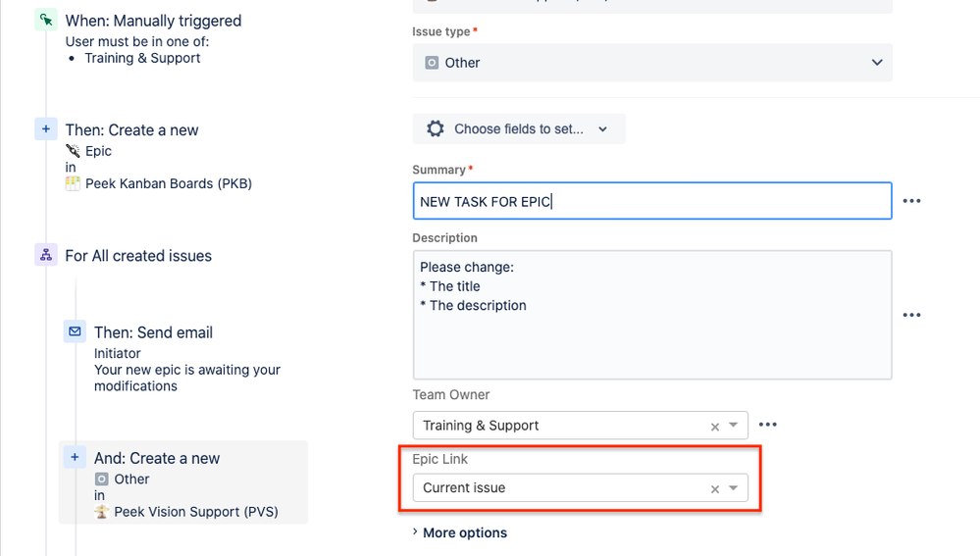Click the plus icon beside Create a new Epic
The width and height of the screenshot is (980, 556).
tap(46, 129)
